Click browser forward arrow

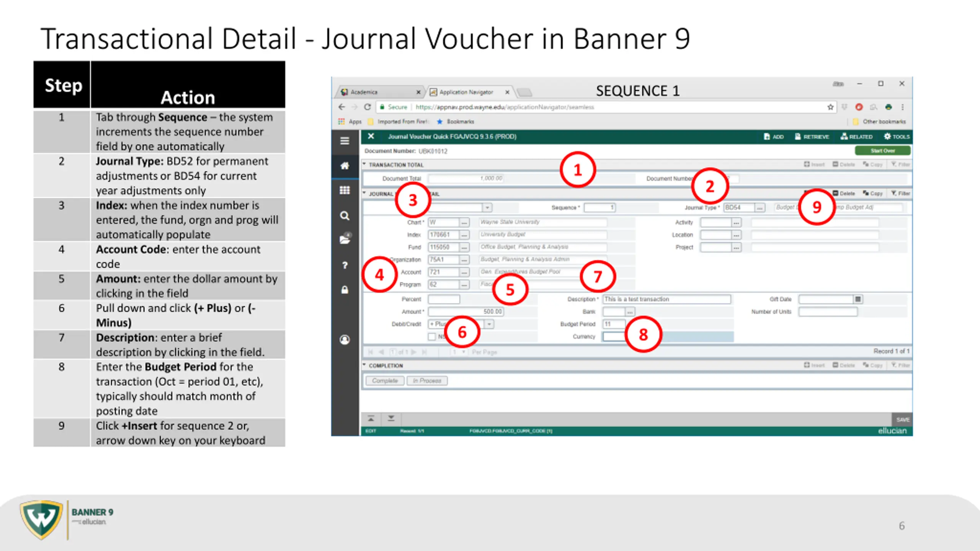click(x=354, y=107)
